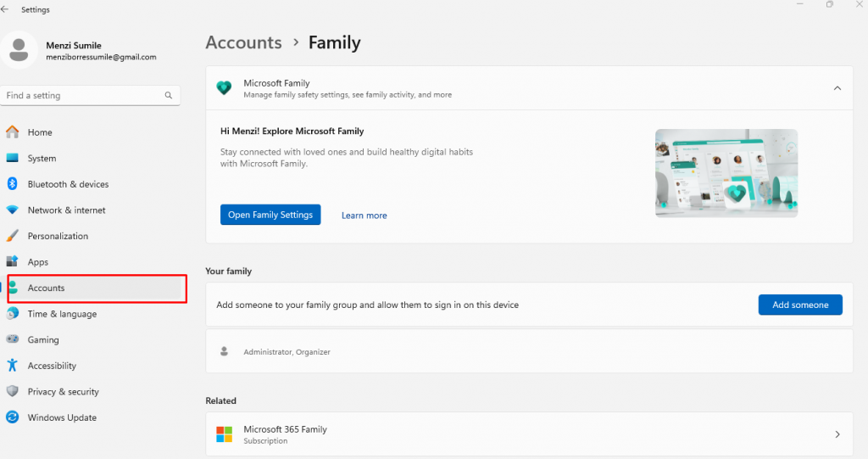Image resolution: width=868 pixels, height=459 pixels.
Task: Click the Add someone button
Action: 800,305
